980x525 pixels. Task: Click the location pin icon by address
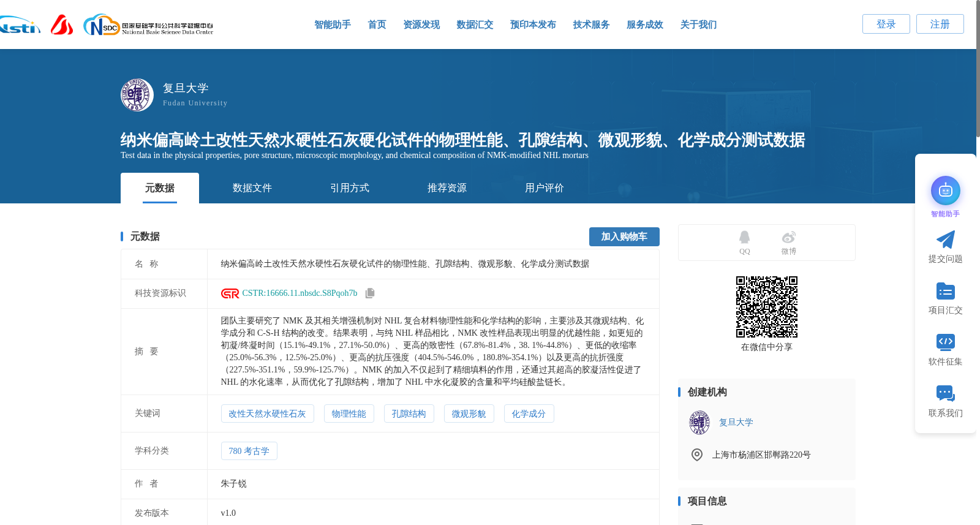click(696, 455)
